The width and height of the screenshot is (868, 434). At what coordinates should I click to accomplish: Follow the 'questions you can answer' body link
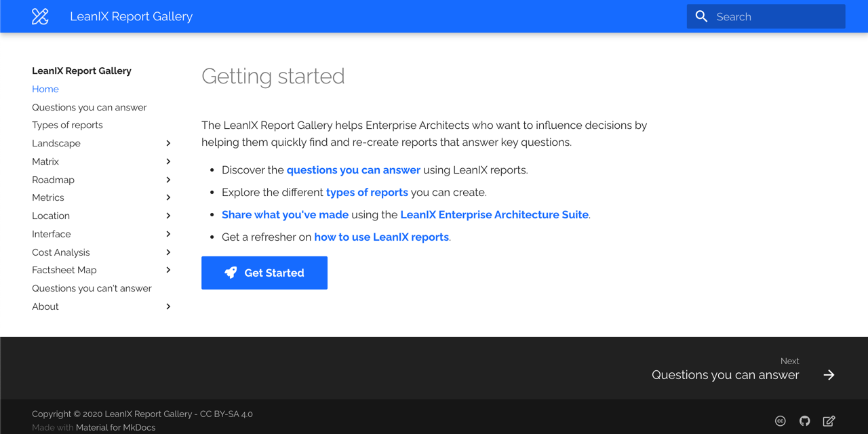pyautogui.click(x=353, y=170)
